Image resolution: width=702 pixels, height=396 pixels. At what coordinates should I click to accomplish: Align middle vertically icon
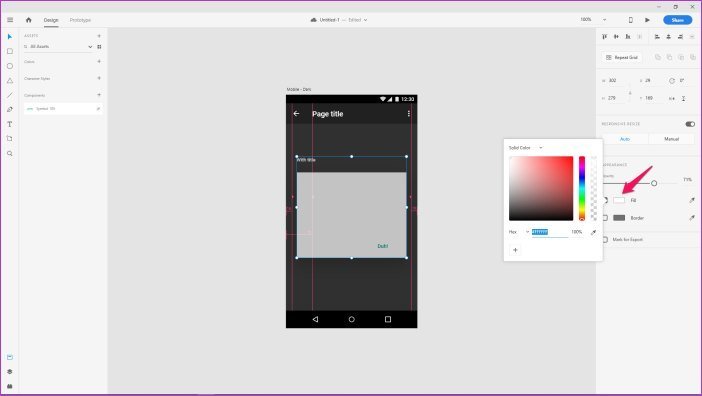616,37
